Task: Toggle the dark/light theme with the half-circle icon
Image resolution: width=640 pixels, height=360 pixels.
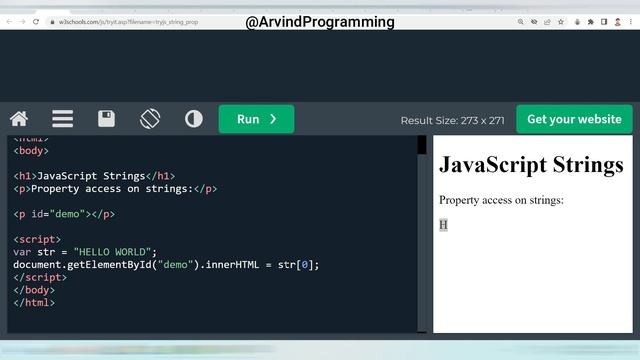Action: 193,119
